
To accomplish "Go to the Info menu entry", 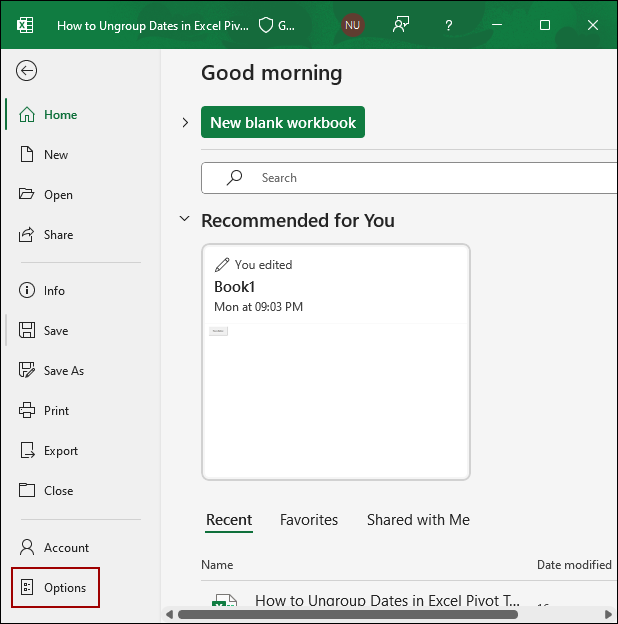I will pos(55,291).
